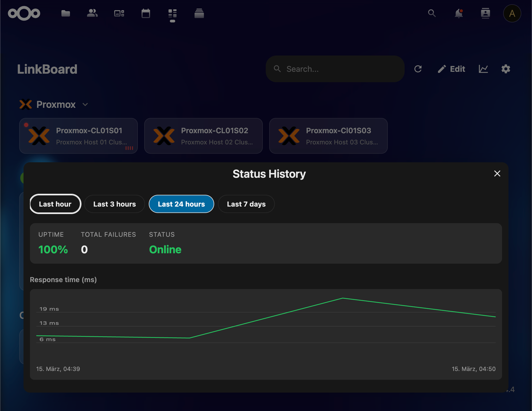Open the Contacts app icon
Screen dimensions: 532x411
click(92, 13)
